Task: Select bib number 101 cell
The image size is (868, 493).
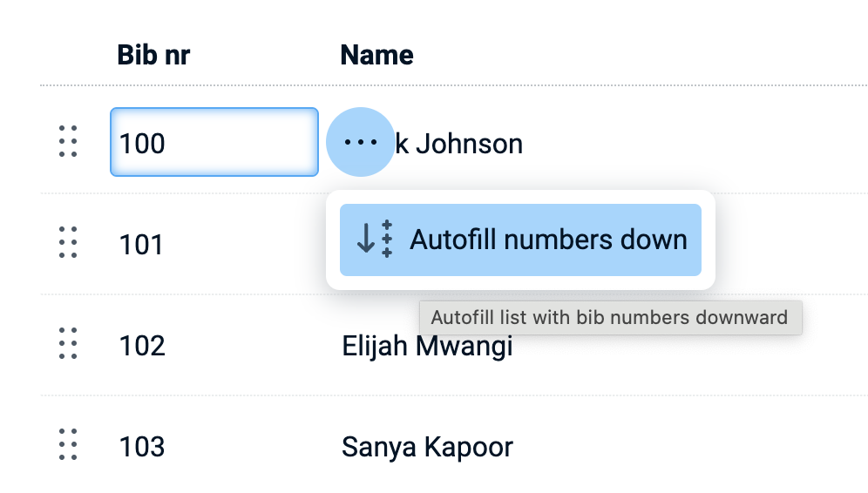Action: click(x=142, y=244)
